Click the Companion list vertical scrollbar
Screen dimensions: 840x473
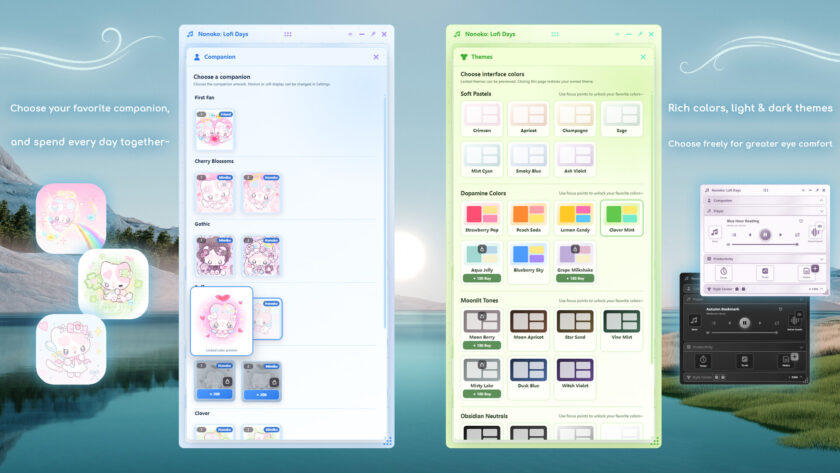[385, 212]
